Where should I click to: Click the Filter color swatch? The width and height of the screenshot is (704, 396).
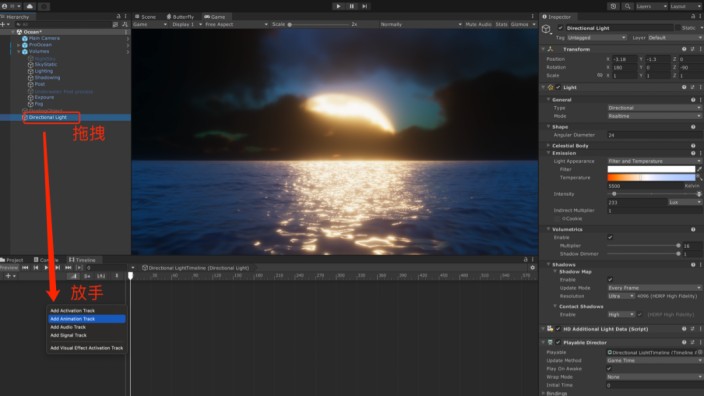[651, 169]
